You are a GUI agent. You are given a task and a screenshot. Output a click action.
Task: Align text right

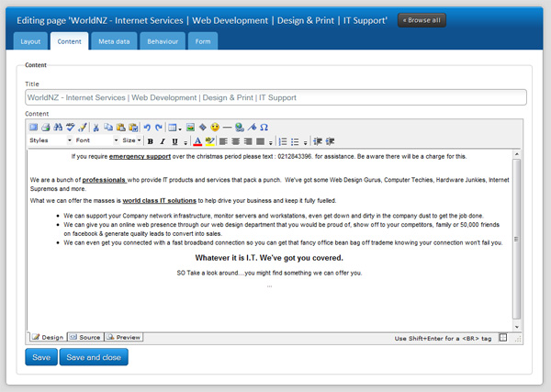coord(248,141)
